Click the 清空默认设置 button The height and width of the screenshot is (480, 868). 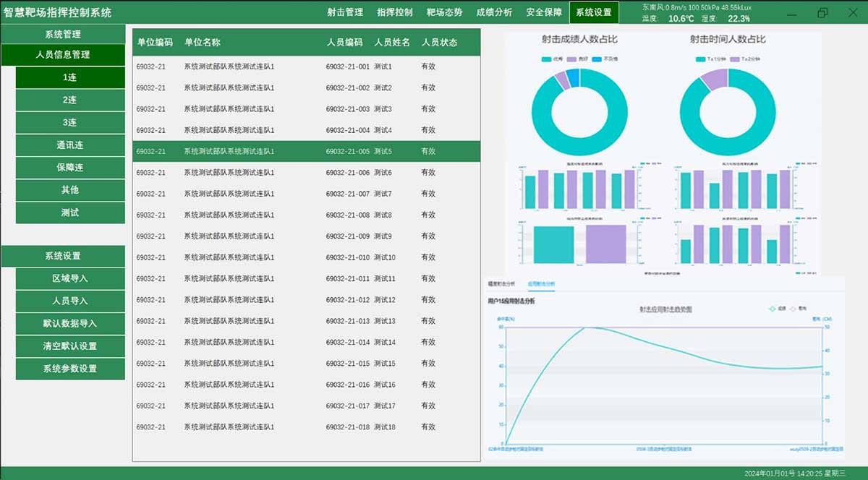(70, 346)
